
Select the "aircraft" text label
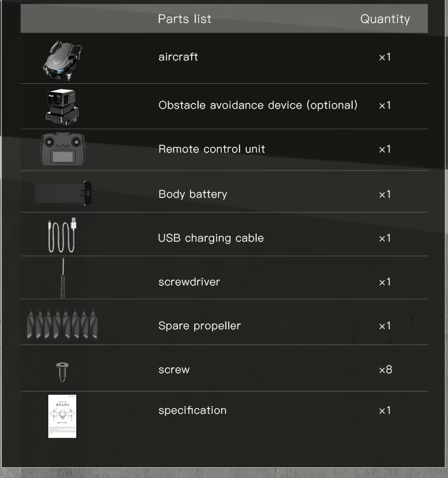pyautogui.click(x=178, y=57)
